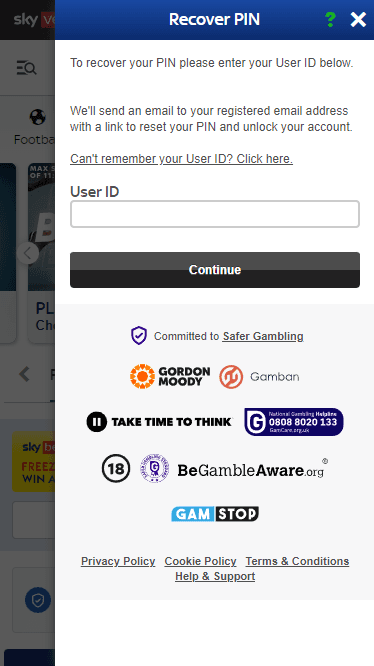The width and height of the screenshot is (374, 666).
Task: Open the forgotten User ID link
Action: pyautogui.click(x=181, y=159)
